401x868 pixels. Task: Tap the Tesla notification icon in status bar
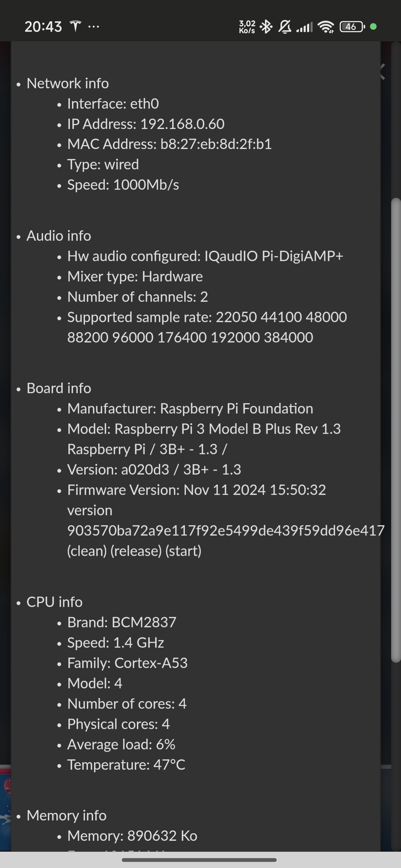[75, 26]
